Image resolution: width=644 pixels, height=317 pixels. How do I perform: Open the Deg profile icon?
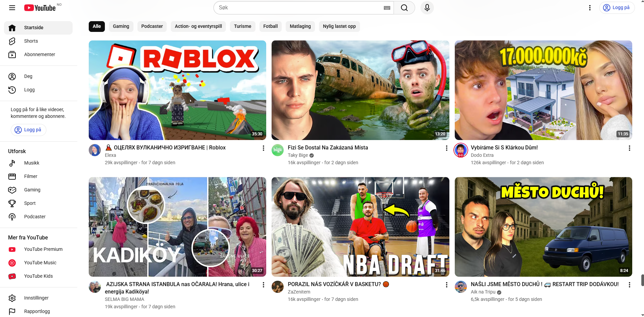pos(12,77)
